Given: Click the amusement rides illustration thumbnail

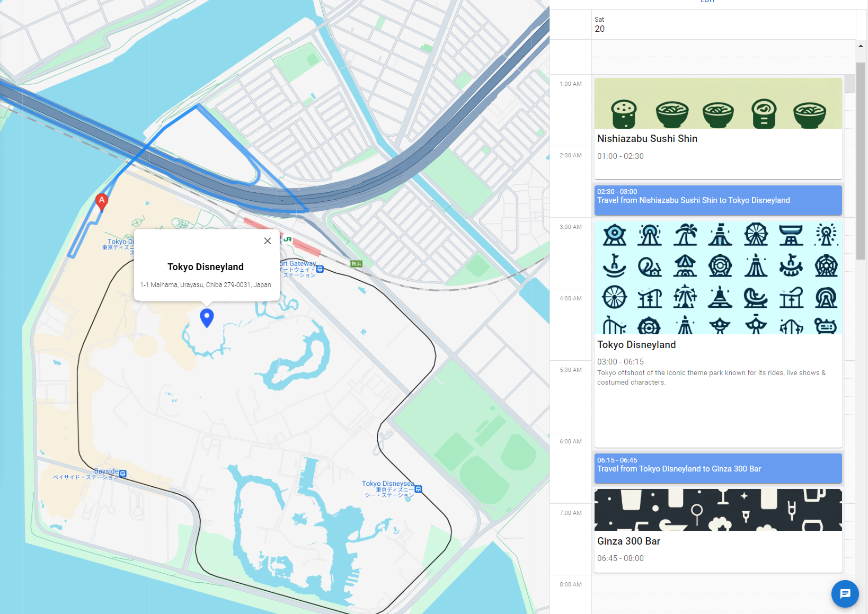Looking at the screenshot, I should pos(718,278).
